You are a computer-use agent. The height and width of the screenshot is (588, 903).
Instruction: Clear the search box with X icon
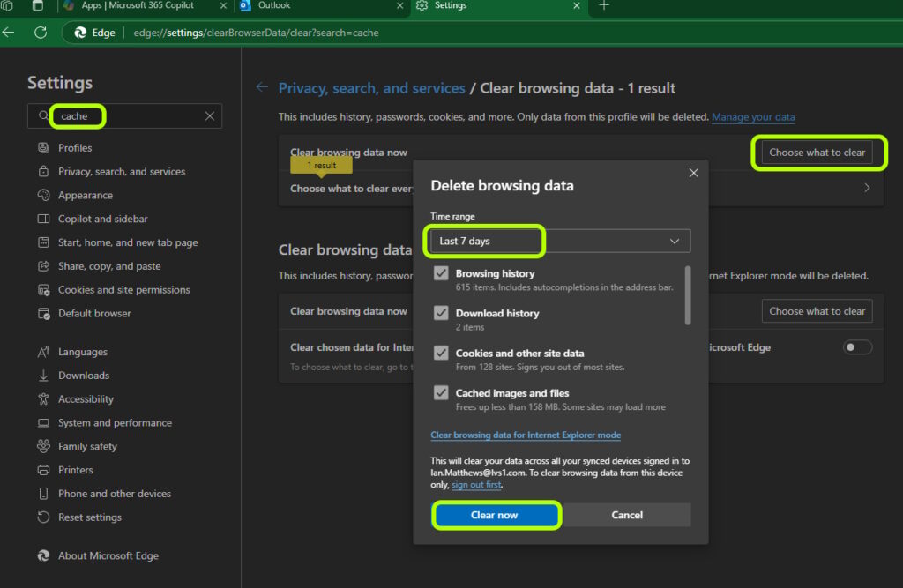click(210, 116)
